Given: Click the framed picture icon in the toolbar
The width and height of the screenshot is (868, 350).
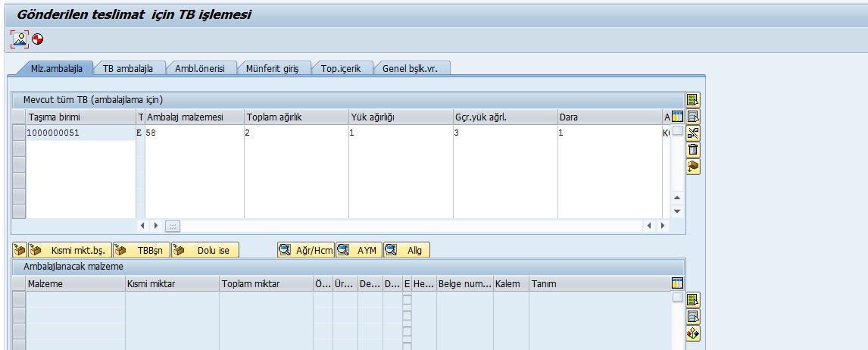Looking at the screenshot, I should (x=20, y=39).
